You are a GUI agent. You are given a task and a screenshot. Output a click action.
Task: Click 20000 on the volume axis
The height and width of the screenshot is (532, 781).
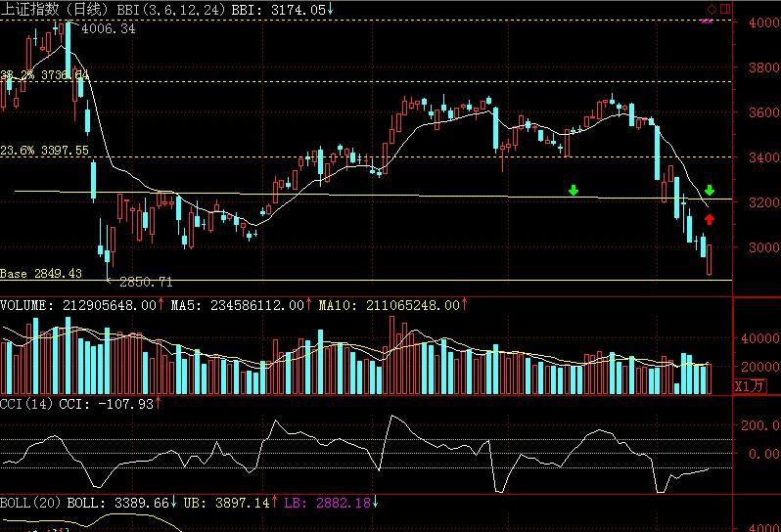(x=760, y=367)
